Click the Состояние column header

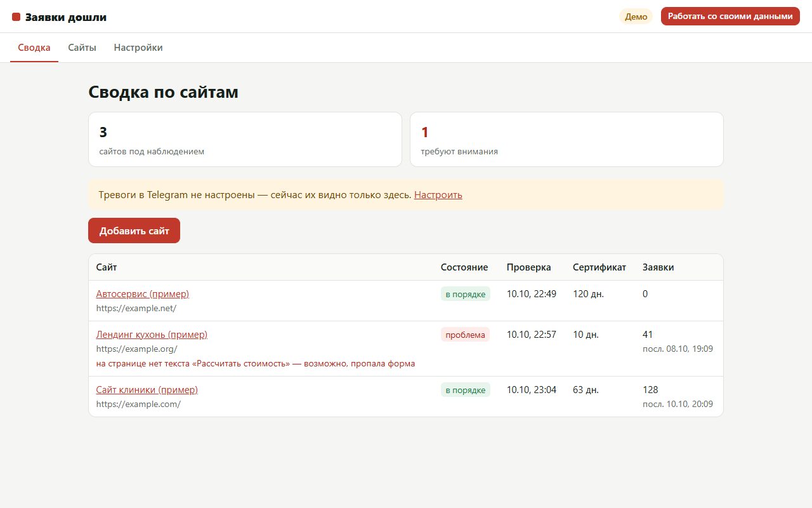[464, 267]
